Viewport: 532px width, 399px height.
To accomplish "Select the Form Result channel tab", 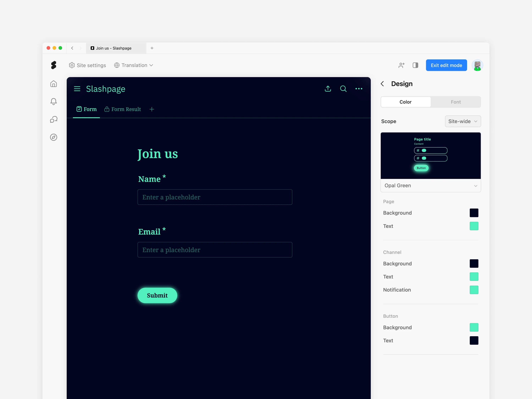I will (x=123, y=109).
